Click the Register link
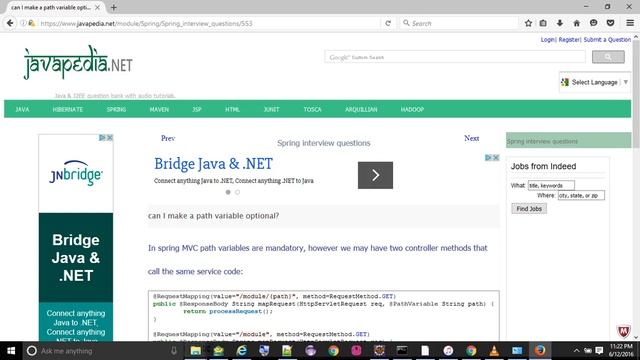This screenshot has width=640, height=360. pos(569,40)
